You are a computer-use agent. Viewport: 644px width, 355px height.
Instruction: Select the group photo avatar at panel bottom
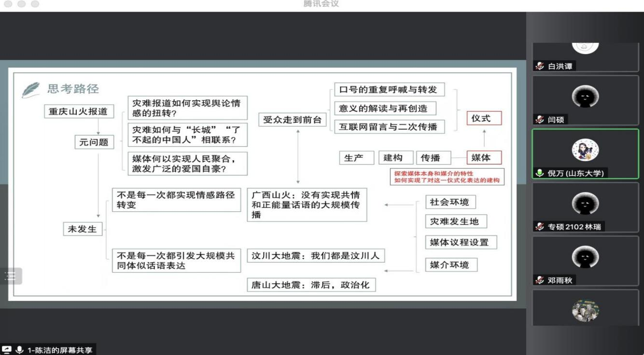click(x=585, y=311)
